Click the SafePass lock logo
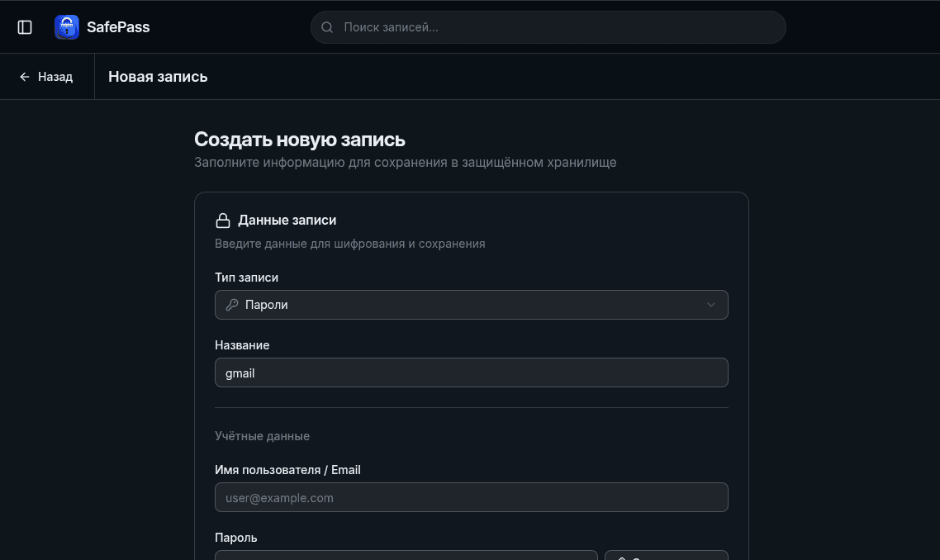The image size is (940, 560). 67,27
